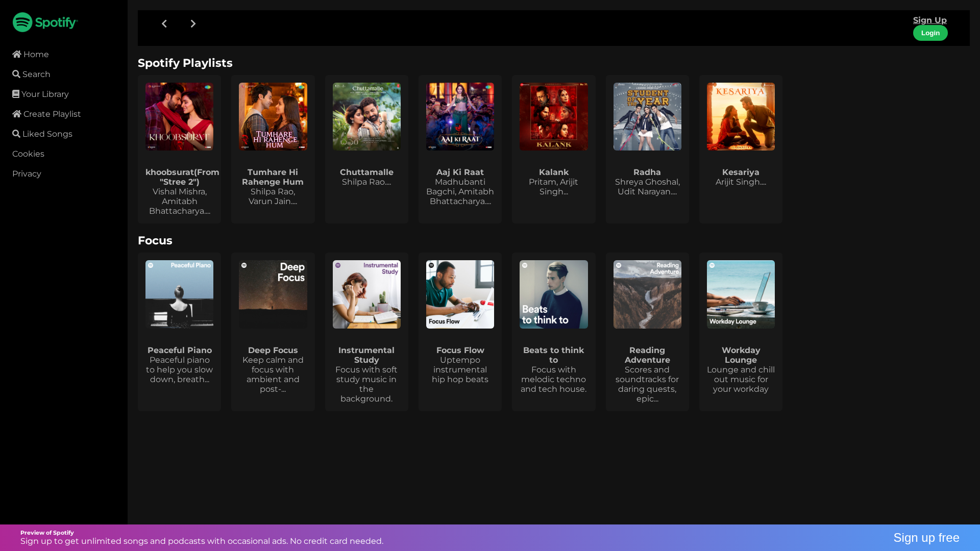
Task: Open the Aaj Ki Raat cover art
Action: [460, 116]
